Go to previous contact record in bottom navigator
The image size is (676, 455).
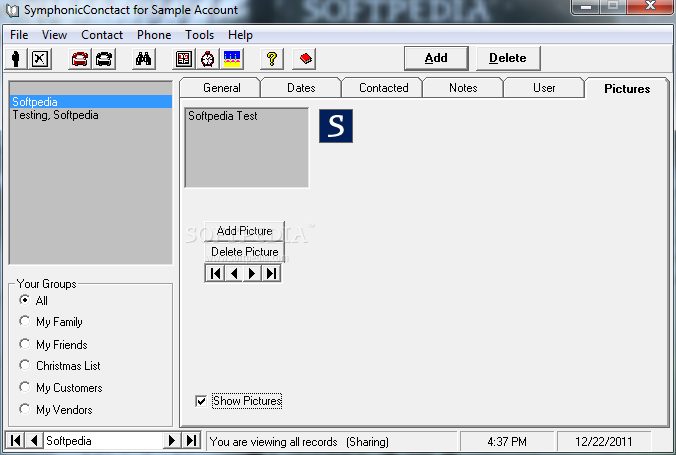pyautogui.click(x=34, y=440)
